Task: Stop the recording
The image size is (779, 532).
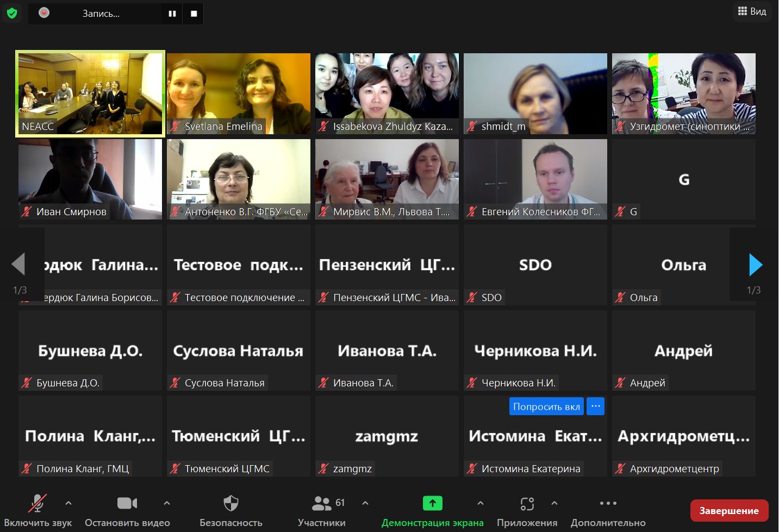Action: coord(194,14)
